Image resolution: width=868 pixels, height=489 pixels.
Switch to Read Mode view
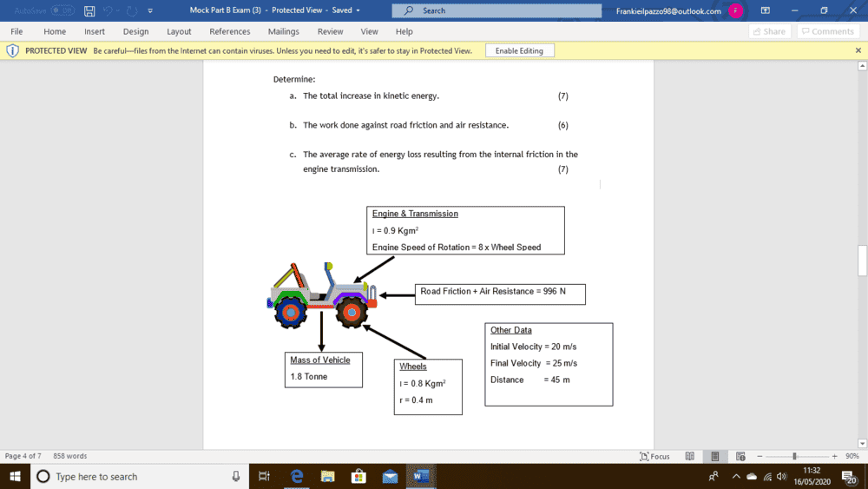tap(689, 456)
